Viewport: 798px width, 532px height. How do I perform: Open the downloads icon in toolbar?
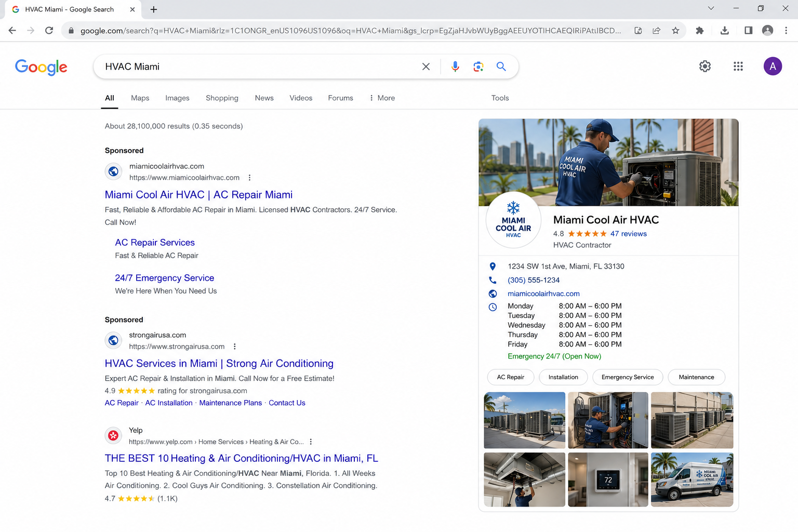[725, 31]
